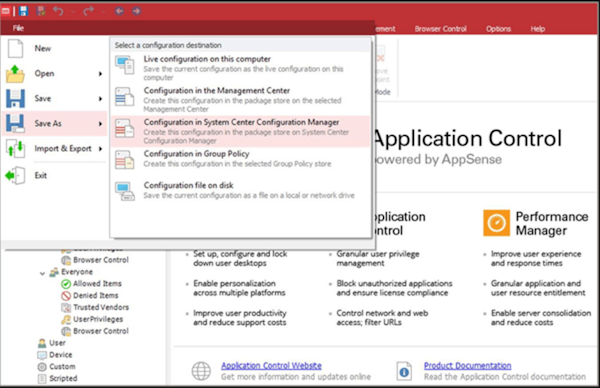Click 'Select a configuration destination' header

168,45
